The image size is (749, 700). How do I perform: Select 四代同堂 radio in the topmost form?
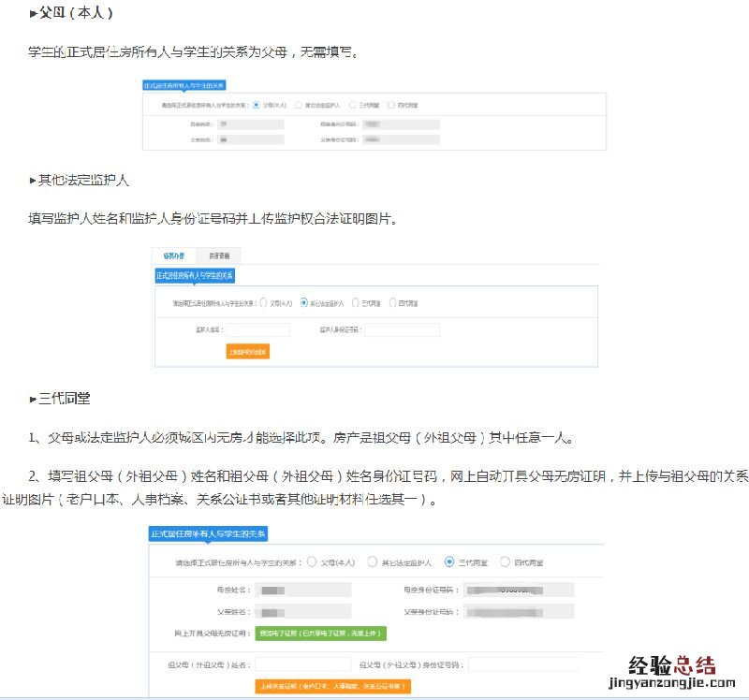(x=390, y=105)
